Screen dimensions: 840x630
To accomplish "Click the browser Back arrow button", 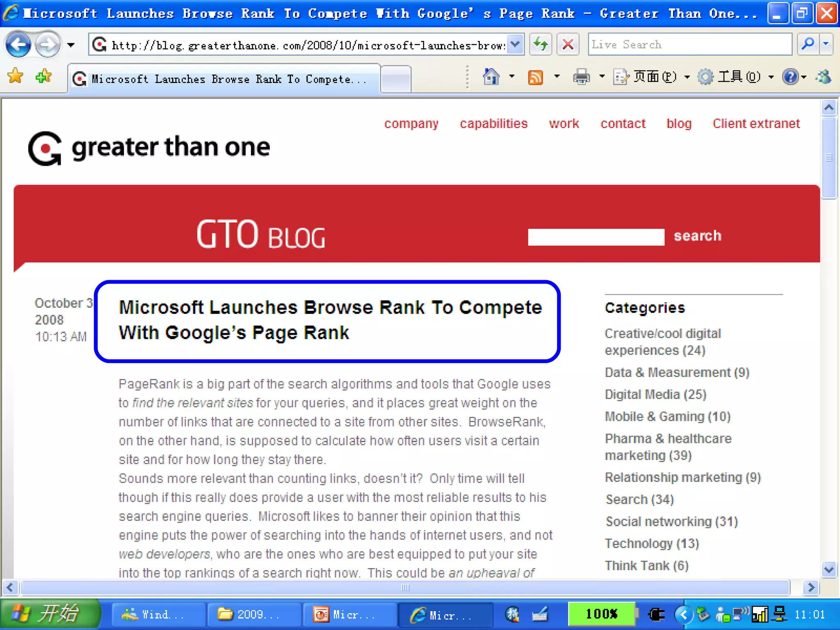I will point(18,44).
